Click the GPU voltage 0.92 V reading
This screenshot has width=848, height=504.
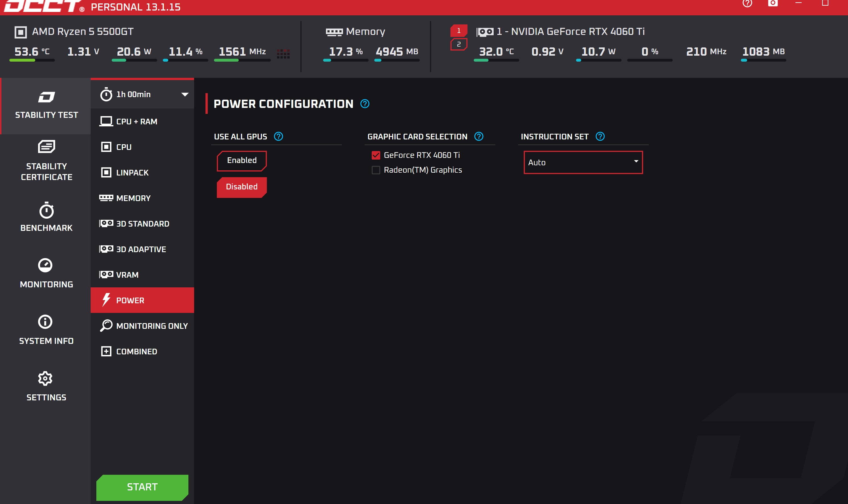547,52
